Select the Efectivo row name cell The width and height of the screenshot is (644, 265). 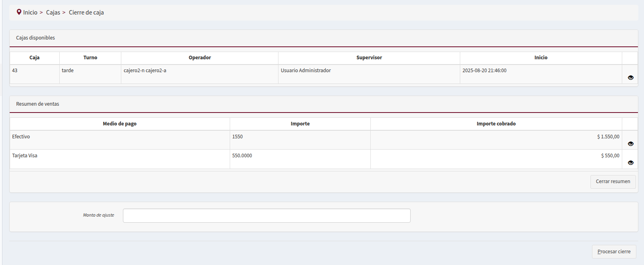pyautogui.click(x=21, y=137)
